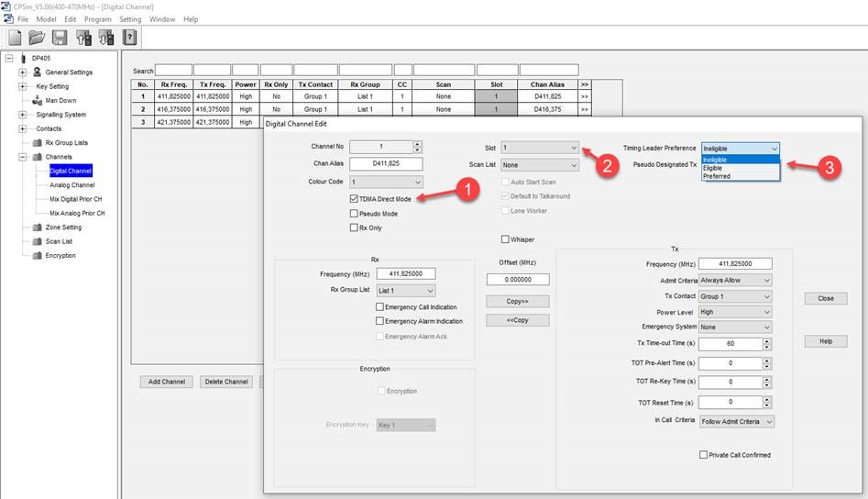Click the General Settings person icon
This screenshot has height=499, width=868.
(37, 72)
